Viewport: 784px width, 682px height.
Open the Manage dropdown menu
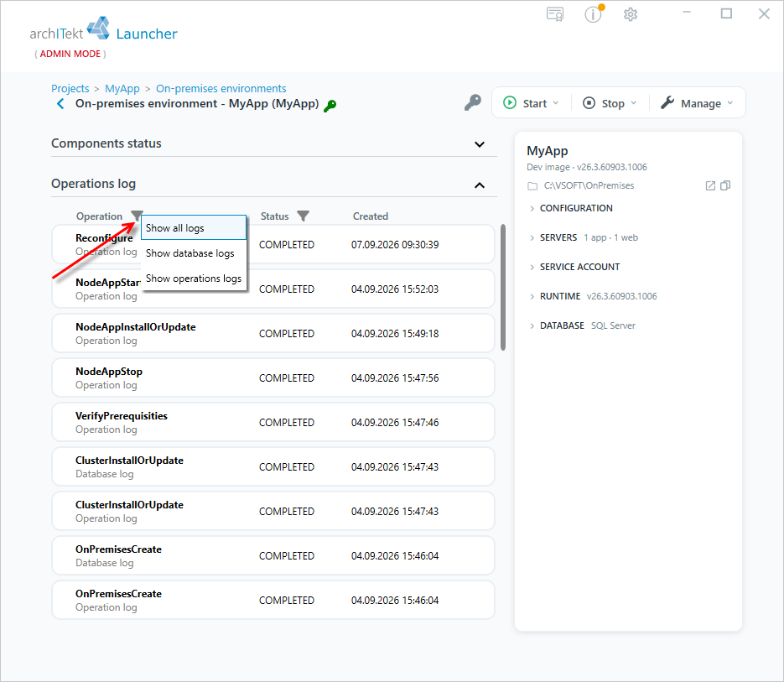[x=697, y=103]
